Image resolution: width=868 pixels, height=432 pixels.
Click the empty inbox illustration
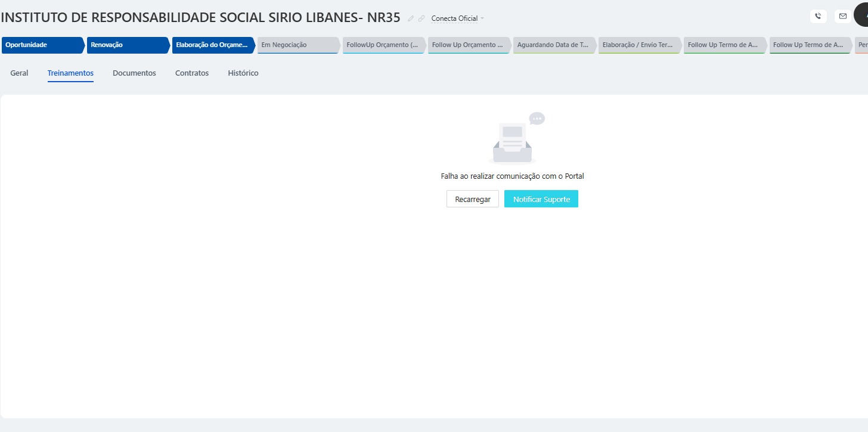513,139
